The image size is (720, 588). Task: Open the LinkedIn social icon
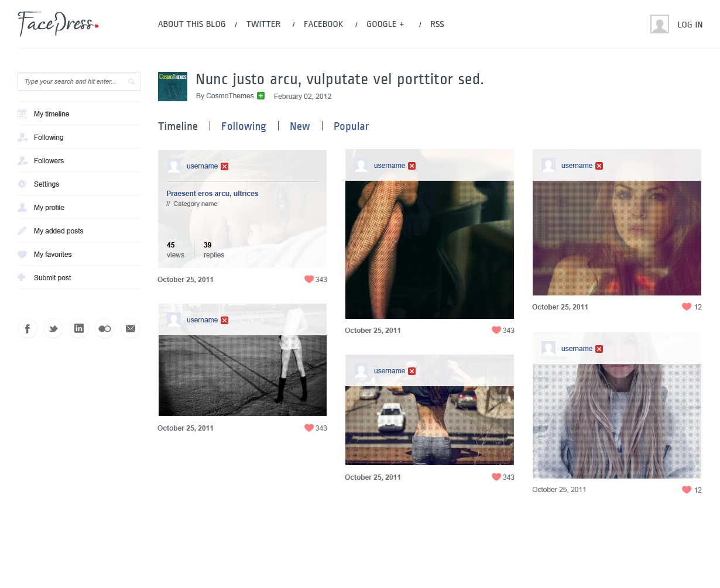click(x=79, y=328)
